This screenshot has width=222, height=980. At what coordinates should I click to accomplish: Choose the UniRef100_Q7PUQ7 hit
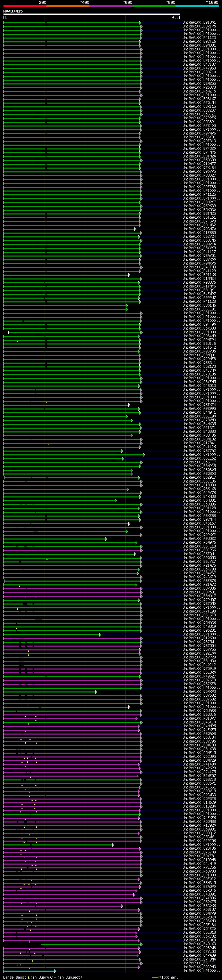[x=199, y=600]
